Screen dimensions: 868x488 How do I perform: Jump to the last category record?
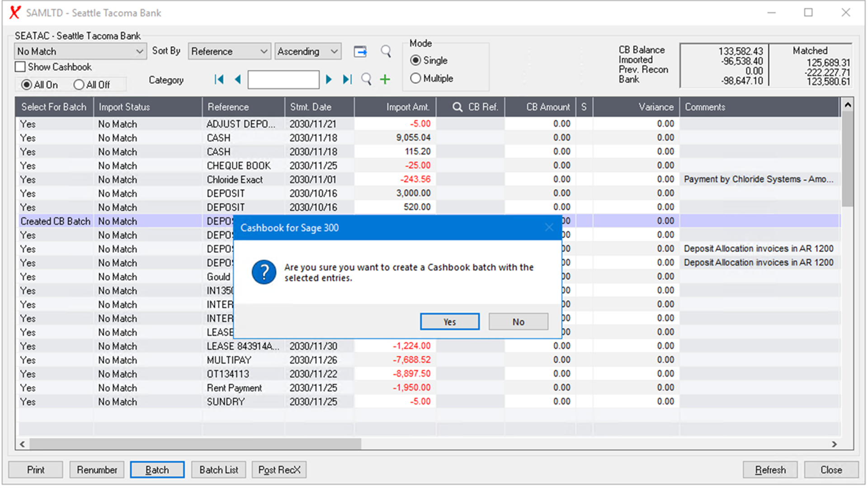click(347, 80)
